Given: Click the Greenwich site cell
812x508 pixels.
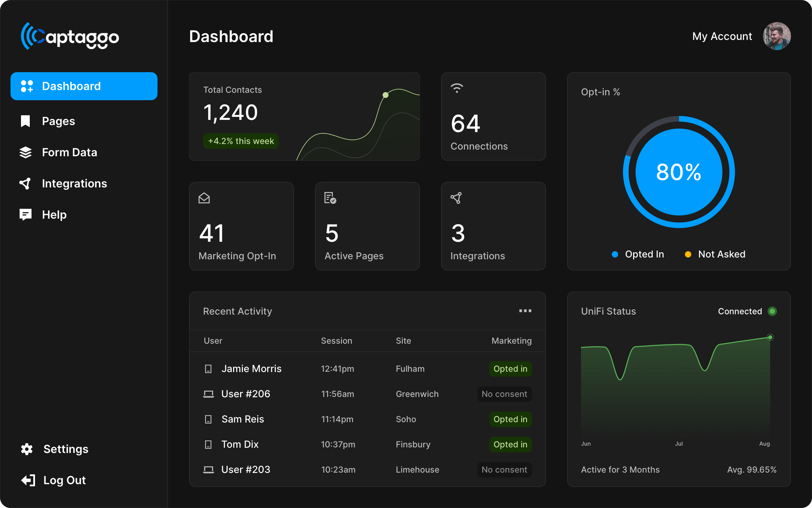Looking at the screenshot, I should (417, 394).
